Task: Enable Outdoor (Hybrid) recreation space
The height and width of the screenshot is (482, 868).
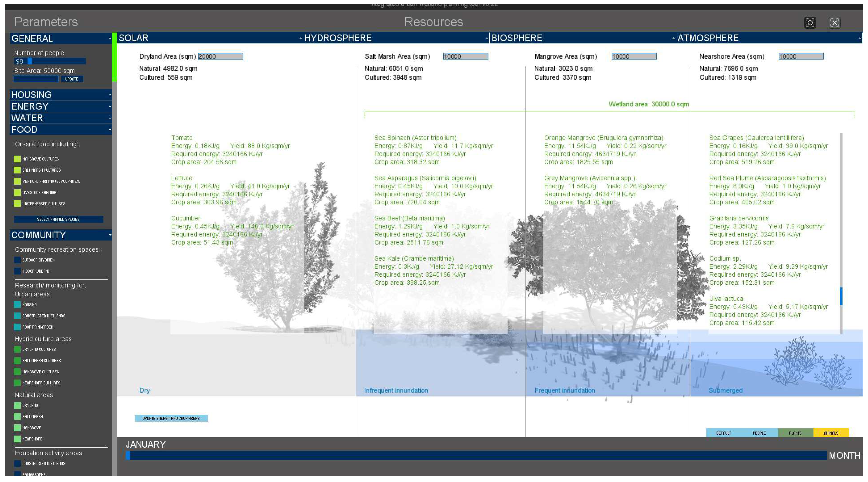Action: 18,260
